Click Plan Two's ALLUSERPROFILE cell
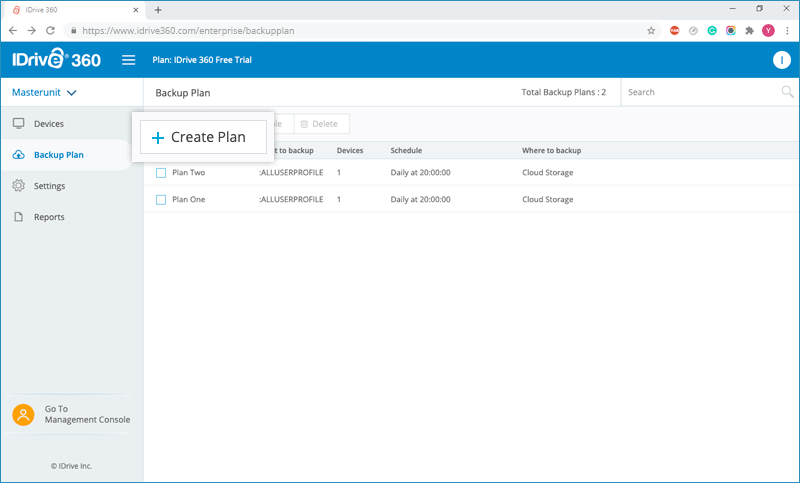The width and height of the screenshot is (800, 483). 291,172
